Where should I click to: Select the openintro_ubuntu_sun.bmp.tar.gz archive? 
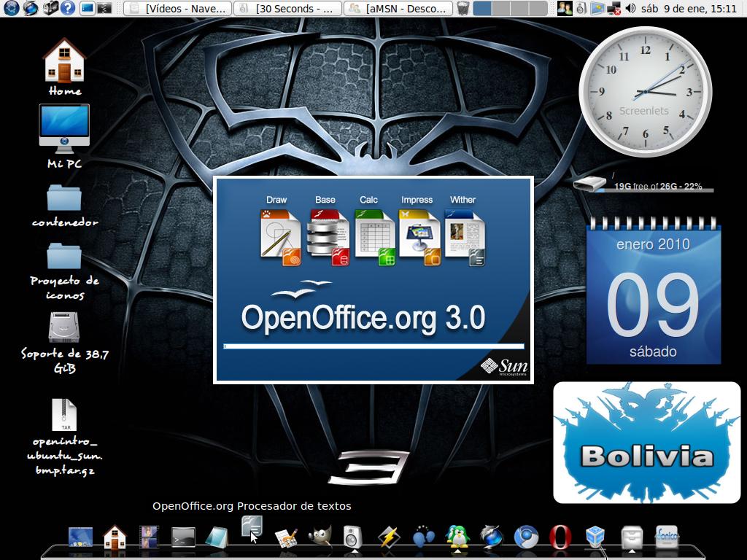point(64,414)
